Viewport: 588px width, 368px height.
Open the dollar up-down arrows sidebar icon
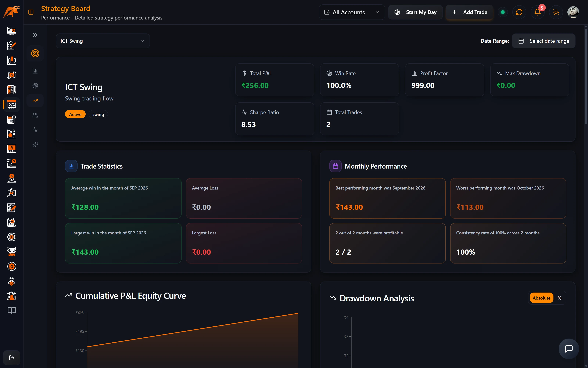[x=12, y=75]
